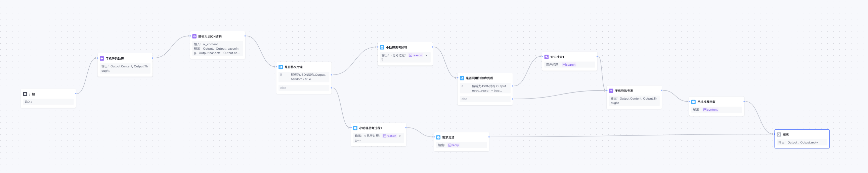868x173 pixels.
Task: Select the else branch of 是否调用知识库判断
Action: click(485, 99)
